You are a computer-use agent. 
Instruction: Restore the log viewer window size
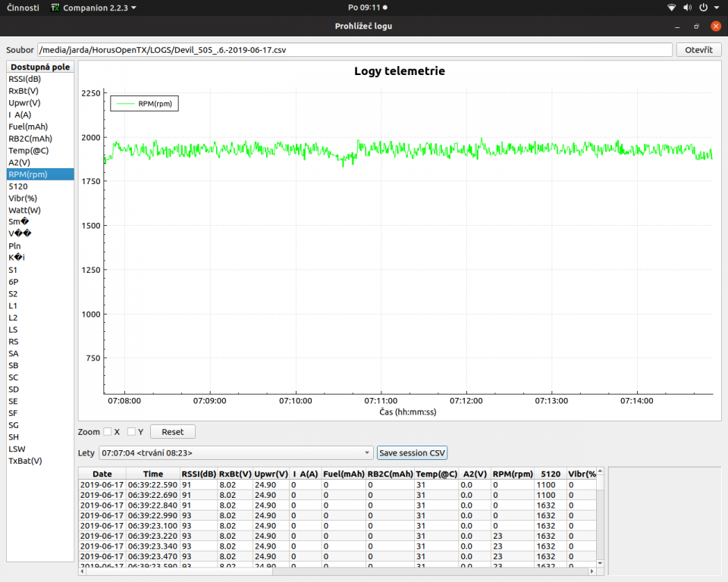697,26
